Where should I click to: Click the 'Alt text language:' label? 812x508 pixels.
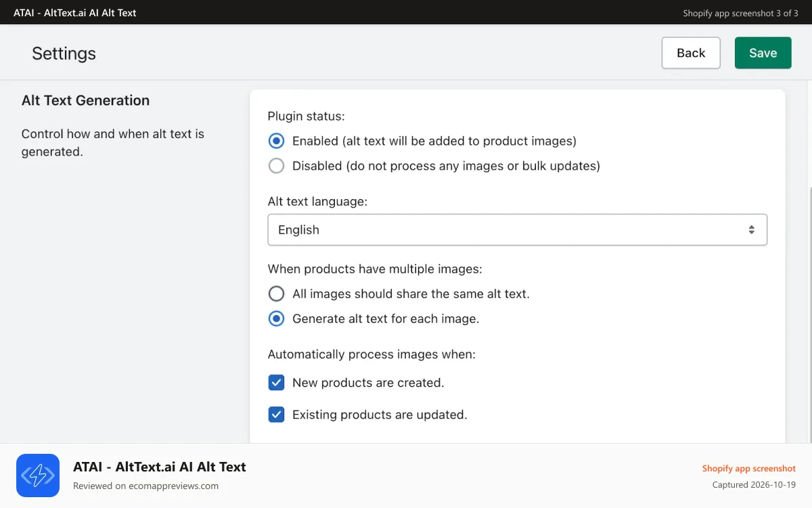click(x=317, y=201)
